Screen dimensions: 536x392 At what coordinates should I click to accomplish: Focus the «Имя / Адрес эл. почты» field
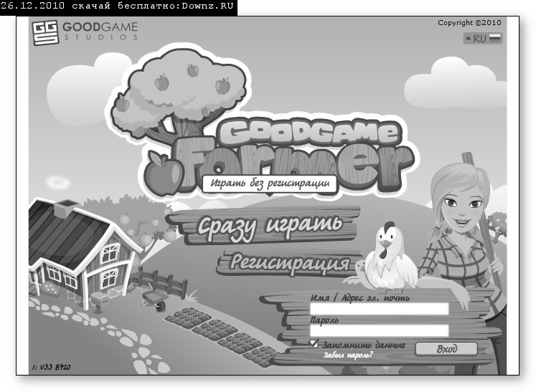click(379, 309)
